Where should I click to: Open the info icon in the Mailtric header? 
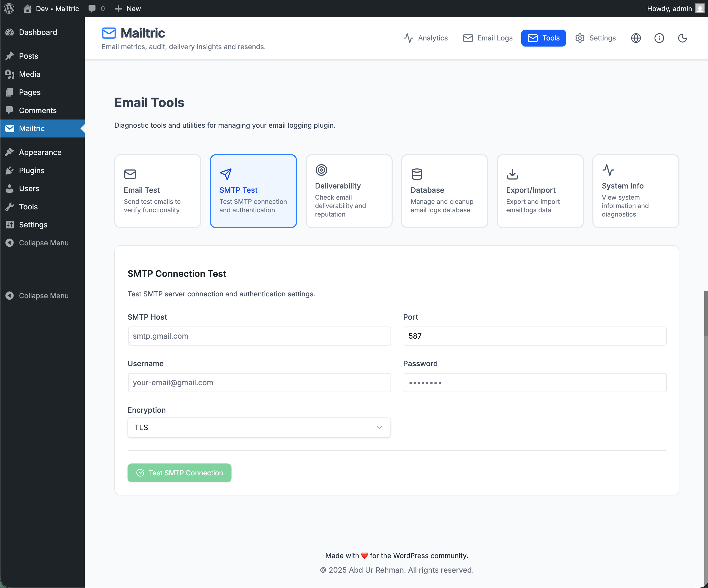[660, 38]
